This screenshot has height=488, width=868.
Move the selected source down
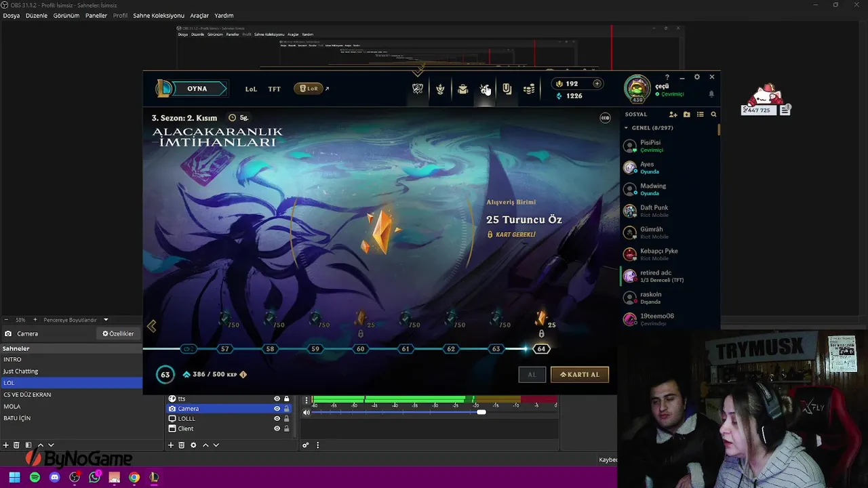tap(216, 445)
